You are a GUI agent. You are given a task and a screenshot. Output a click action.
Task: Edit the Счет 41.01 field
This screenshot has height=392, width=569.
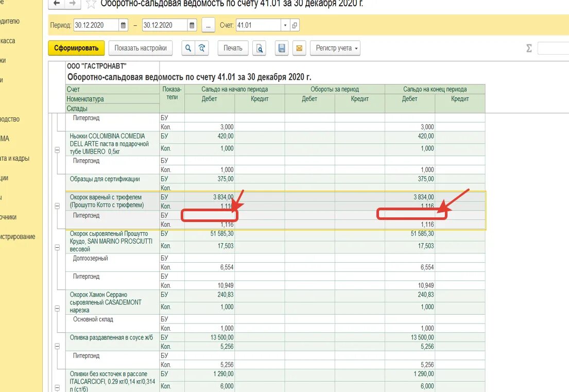click(x=258, y=25)
